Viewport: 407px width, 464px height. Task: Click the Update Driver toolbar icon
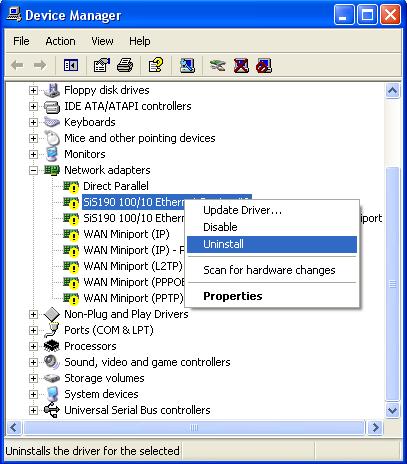coord(217,65)
